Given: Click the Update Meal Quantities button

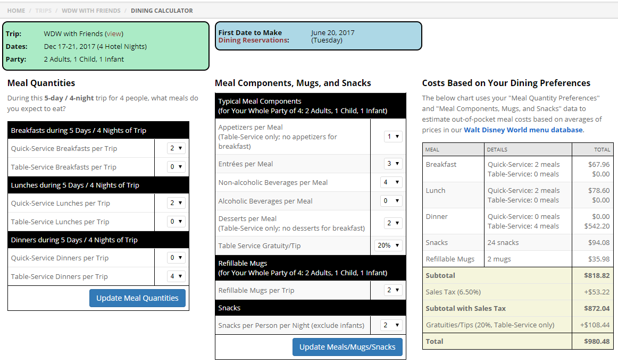Looking at the screenshot, I should [x=137, y=298].
